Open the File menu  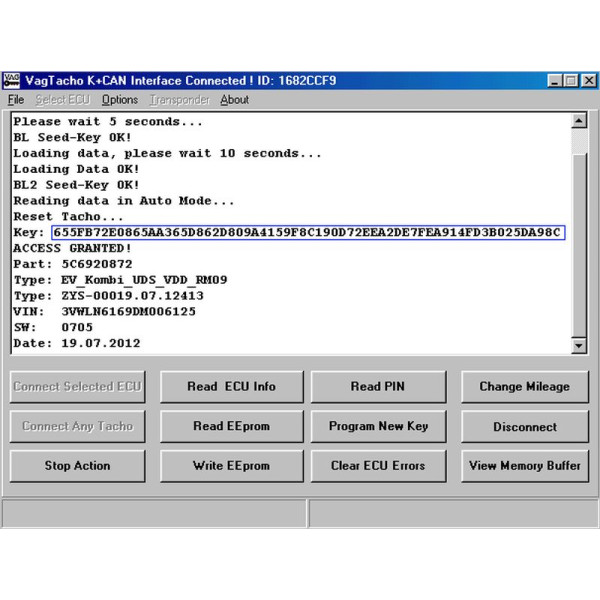point(15,100)
